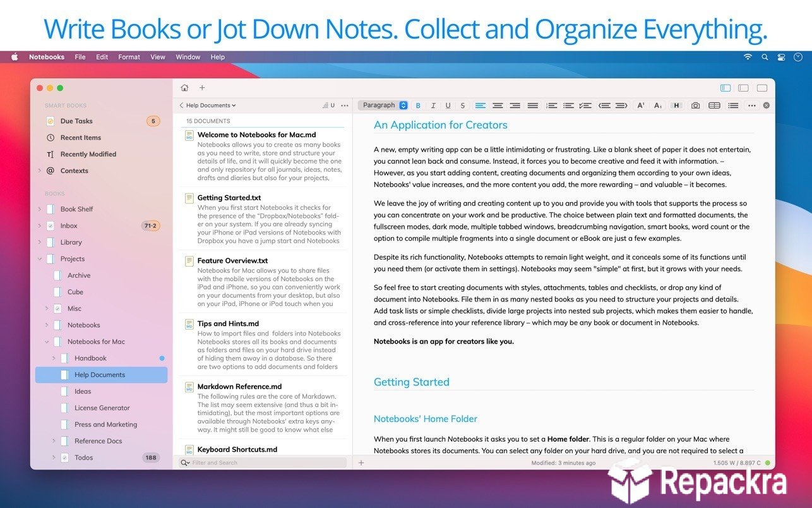Select the License Generator book
Viewport: 812px width, 508px height.
point(101,408)
